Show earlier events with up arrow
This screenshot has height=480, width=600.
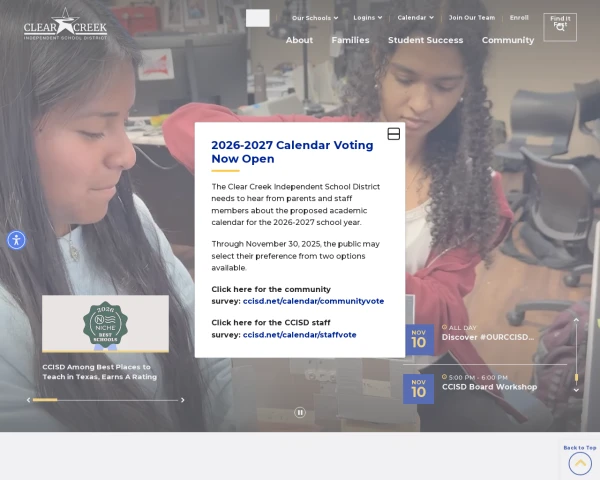pos(576,320)
